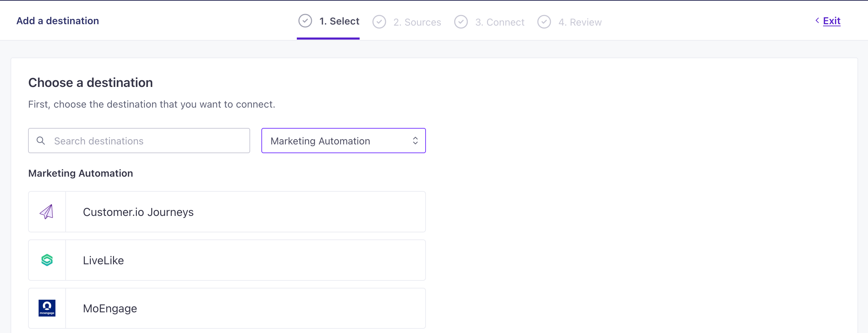Choose LiveLike destination
The image size is (868, 333).
tap(227, 260)
